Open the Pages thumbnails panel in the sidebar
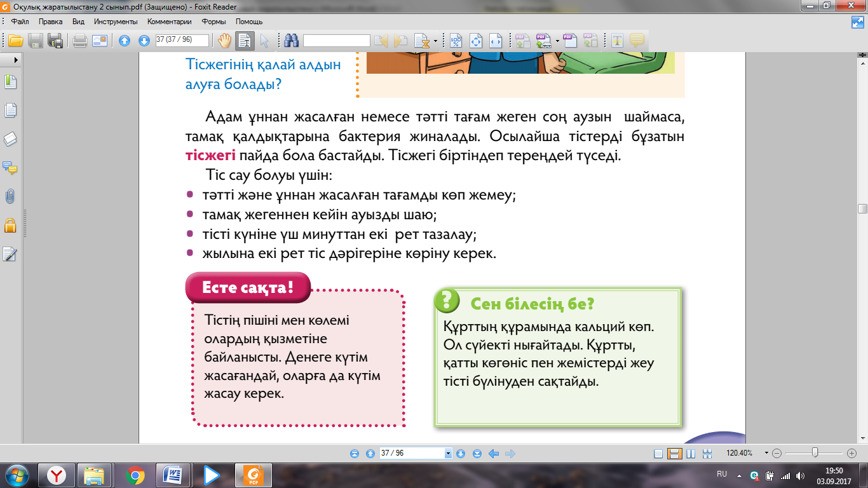The image size is (868, 488). 10,111
